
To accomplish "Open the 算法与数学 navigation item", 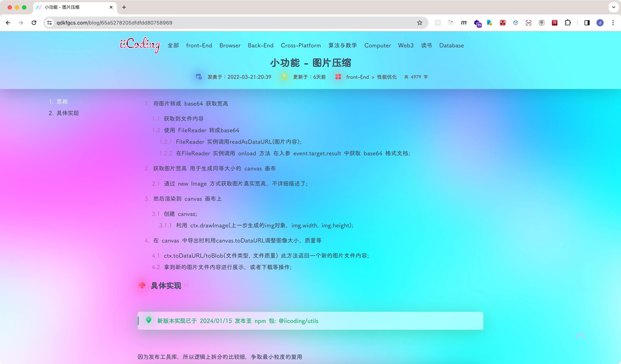I will (343, 45).
